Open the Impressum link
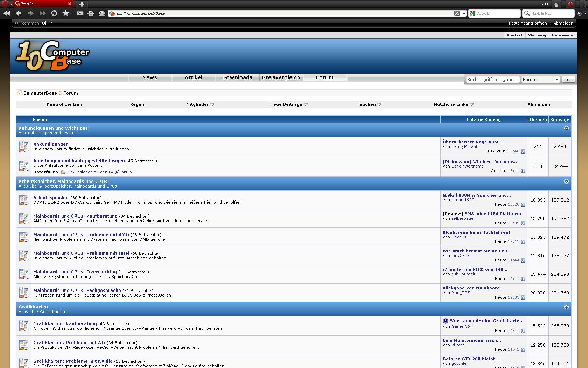Screen dimensions: 588x368 [563, 35]
